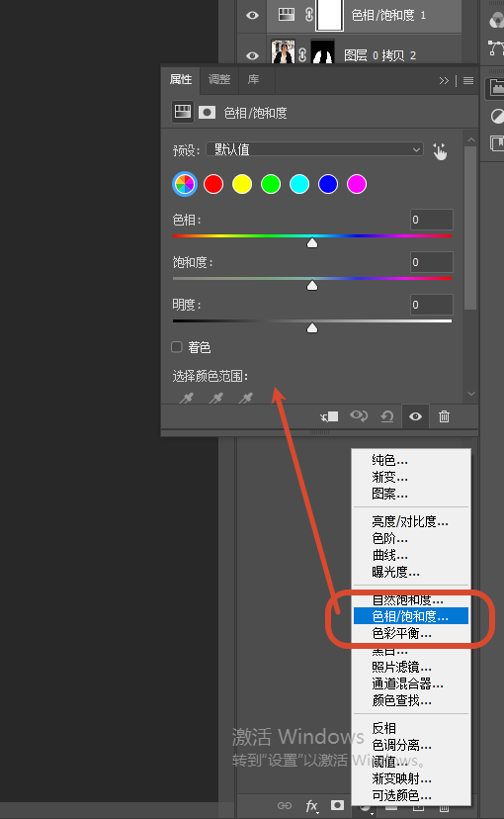Click the link icon on the 色相/饱和度 1 layer
Image resolution: width=504 pixels, height=819 pixels.
click(309, 15)
